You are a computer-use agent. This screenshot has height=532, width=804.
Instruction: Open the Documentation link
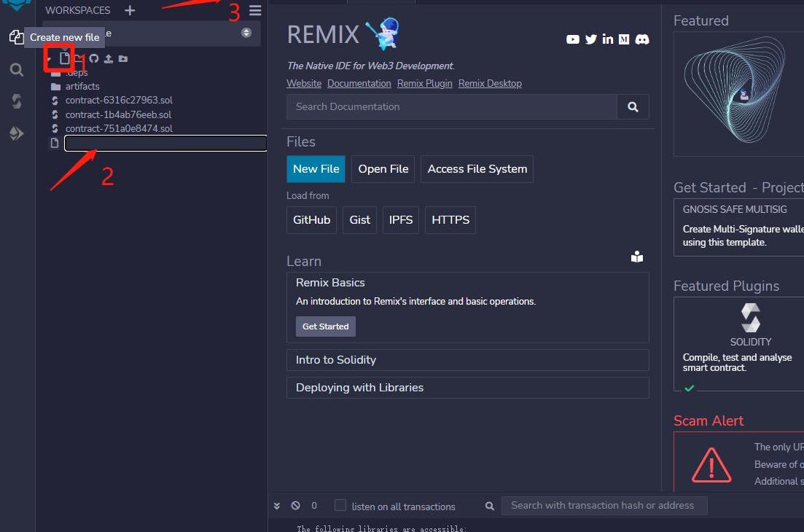pyautogui.click(x=359, y=84)
